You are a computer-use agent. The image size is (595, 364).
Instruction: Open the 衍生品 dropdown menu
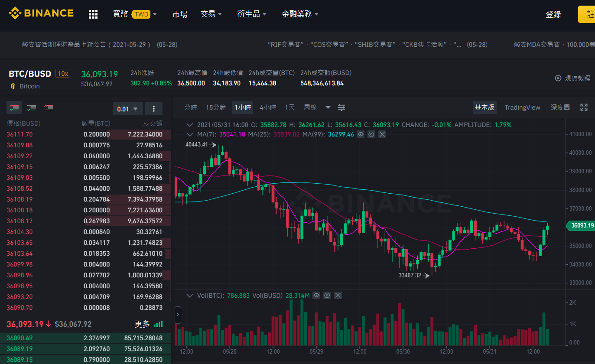pyautogui.click(x=252, y=14)
